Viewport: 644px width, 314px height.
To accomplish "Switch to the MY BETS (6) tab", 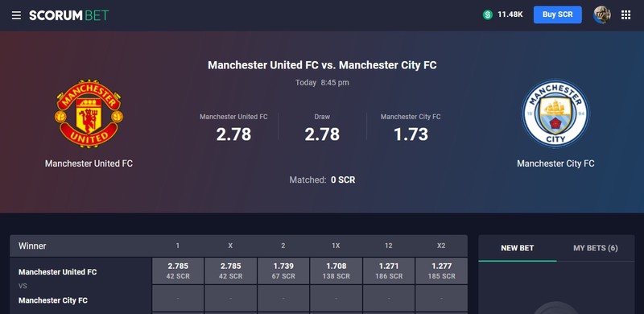I will (x=595, y=248).
